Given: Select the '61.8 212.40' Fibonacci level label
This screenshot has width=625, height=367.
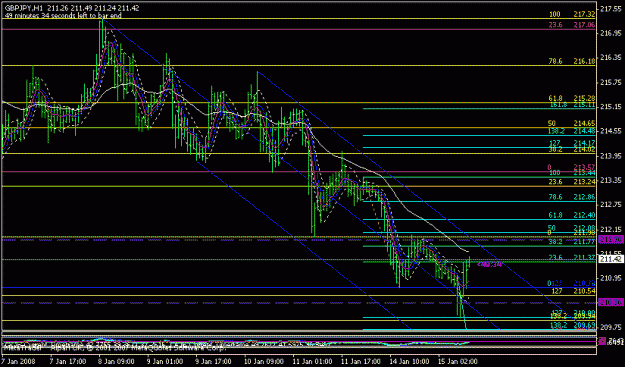Looking at the screenshot, I should (572, 215).
